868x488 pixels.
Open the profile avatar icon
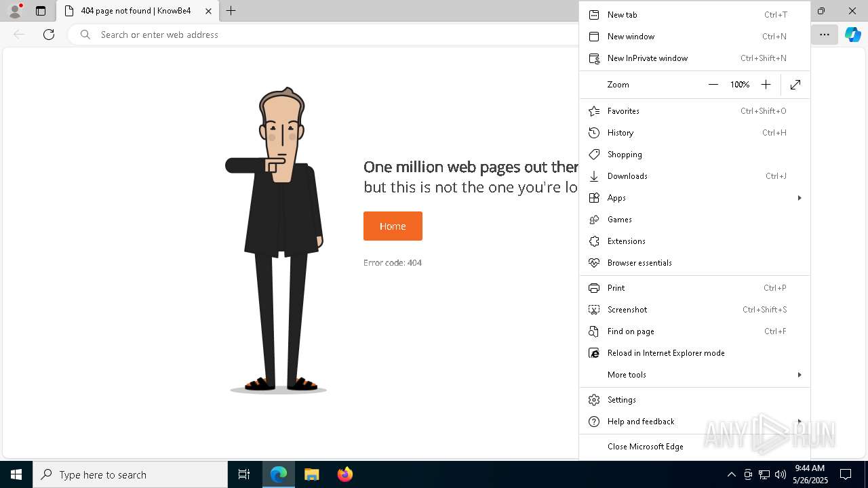coord(14,11)
